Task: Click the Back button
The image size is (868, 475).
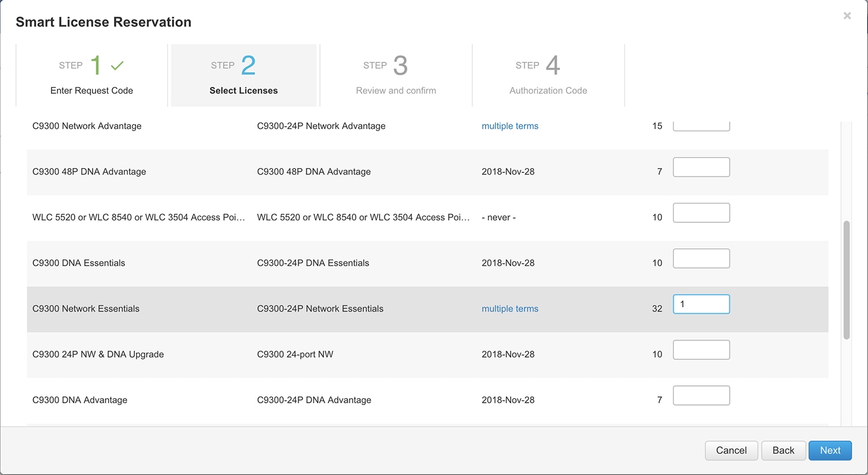Action: click(784, 450)
